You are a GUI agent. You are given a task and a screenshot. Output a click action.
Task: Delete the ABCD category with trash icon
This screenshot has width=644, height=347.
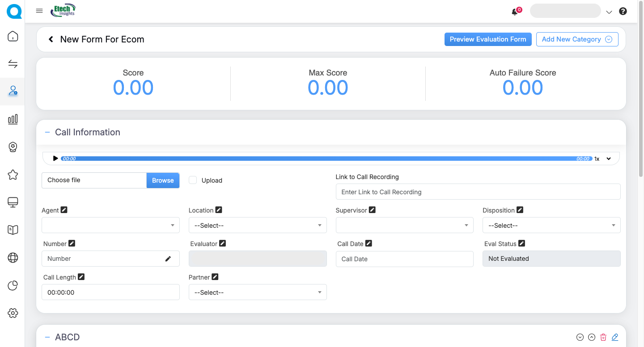click(x=603, y=338)
